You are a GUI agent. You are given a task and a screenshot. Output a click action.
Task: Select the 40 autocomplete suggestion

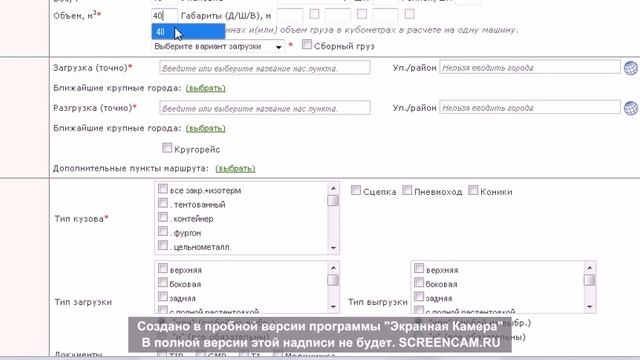[x=188, y=31]
